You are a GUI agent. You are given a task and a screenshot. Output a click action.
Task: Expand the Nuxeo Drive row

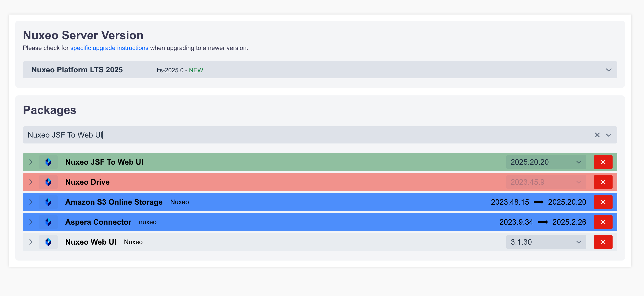click(31, 182)
